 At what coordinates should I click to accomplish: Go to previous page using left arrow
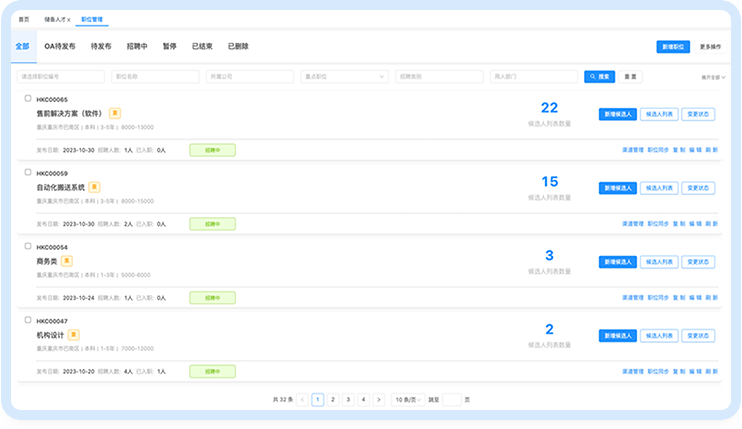[302, 399]
